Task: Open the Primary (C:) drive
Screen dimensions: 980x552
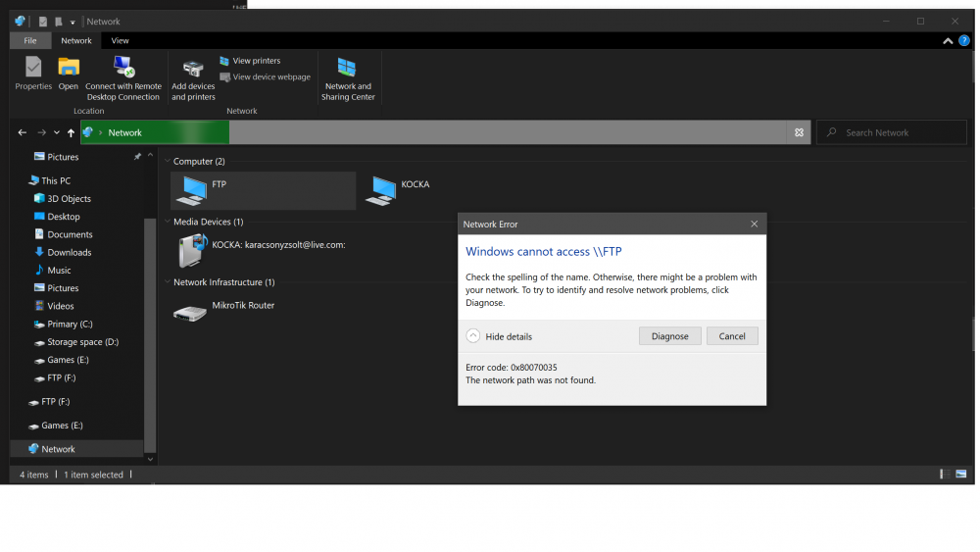Action: tap(70, 324)
